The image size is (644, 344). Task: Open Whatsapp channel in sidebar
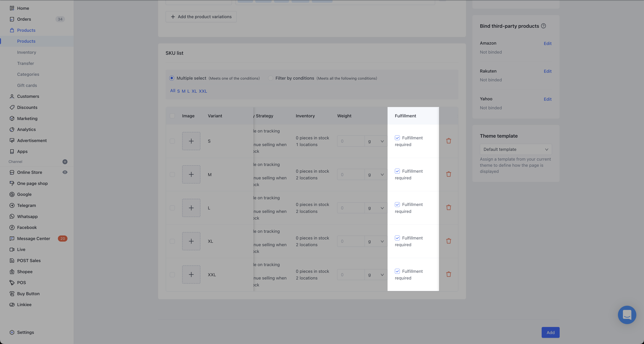pyautogui.click(x=27, y=217)
